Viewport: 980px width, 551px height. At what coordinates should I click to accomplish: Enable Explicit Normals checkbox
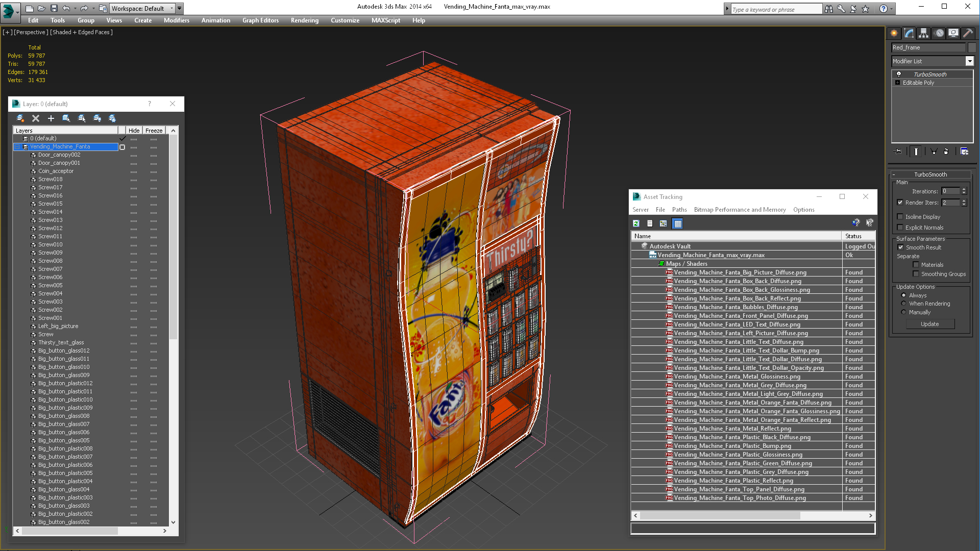pyautogui.click(x=900, y=228)
